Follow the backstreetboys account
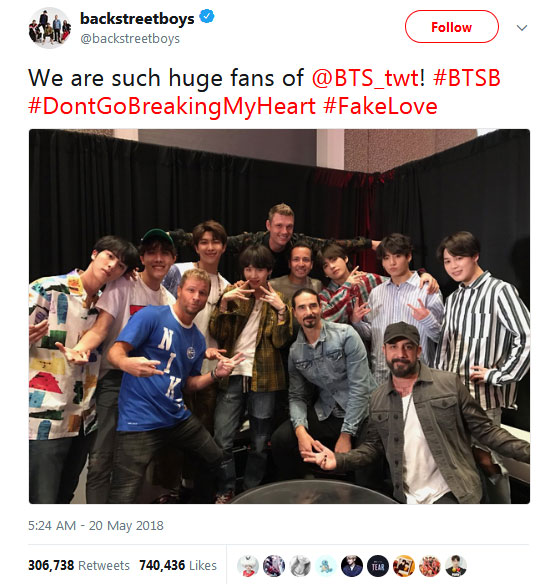 (452, 27)
